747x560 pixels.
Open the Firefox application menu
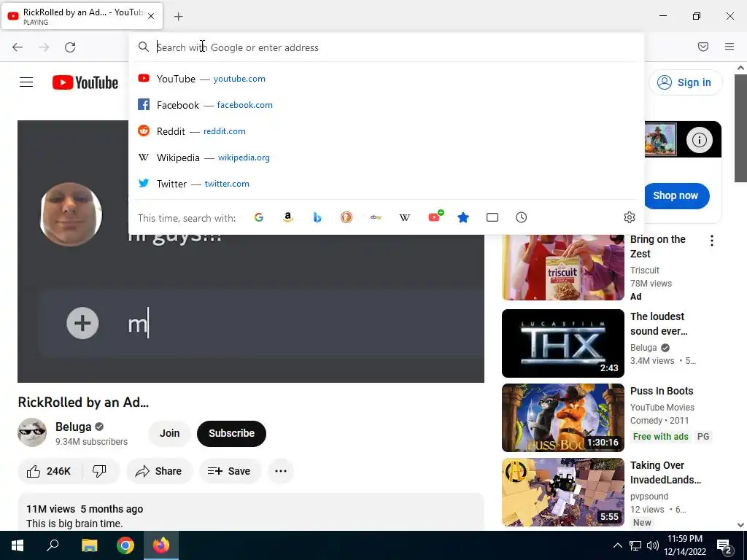coord(729,47)
